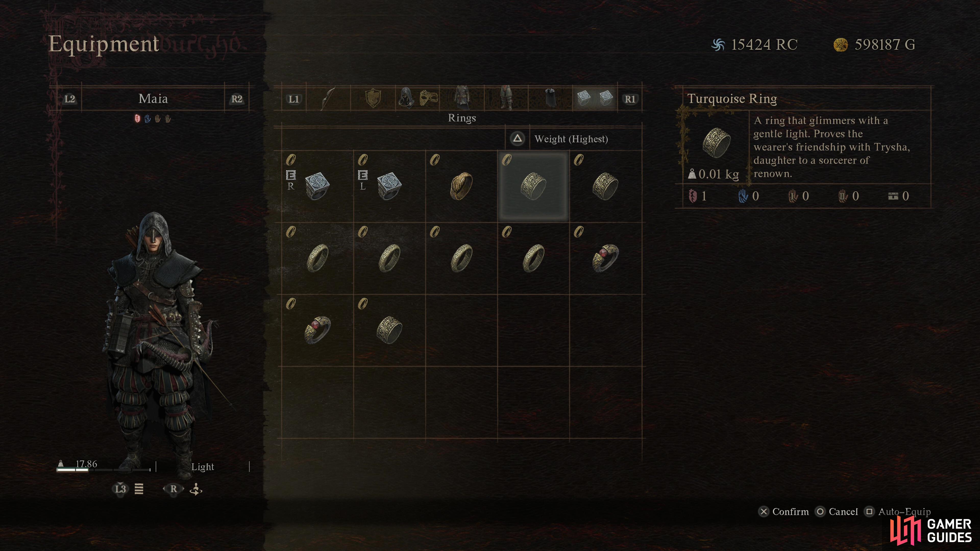980x551 pixels.
Task: Open the L3 details list icon
Action: [x=139, y=489]
